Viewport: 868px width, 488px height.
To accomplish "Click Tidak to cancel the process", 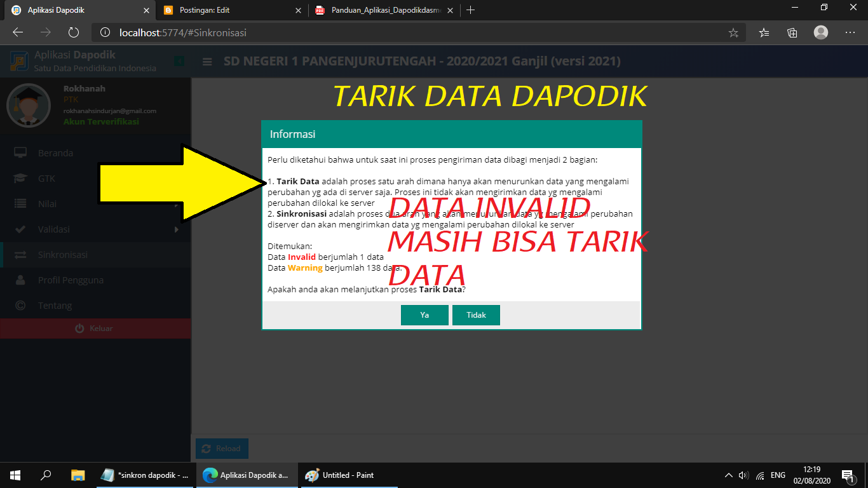I will point(476,315).
